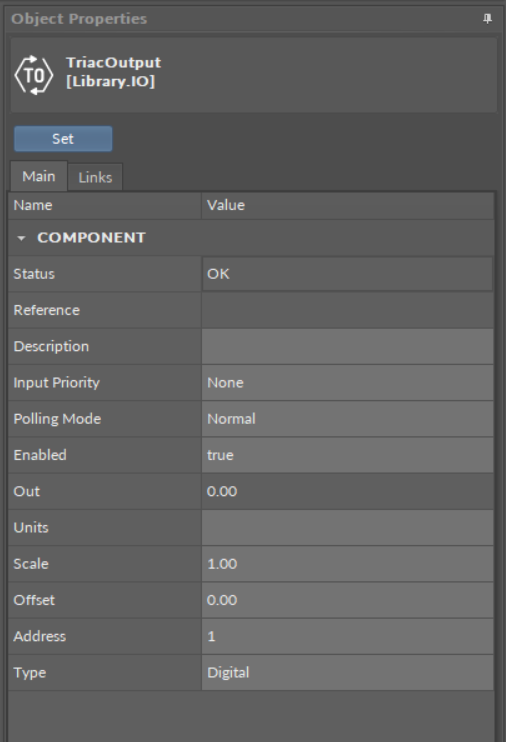Click the TriacOutput [Library.IO] title text

(x=113, y=72)
